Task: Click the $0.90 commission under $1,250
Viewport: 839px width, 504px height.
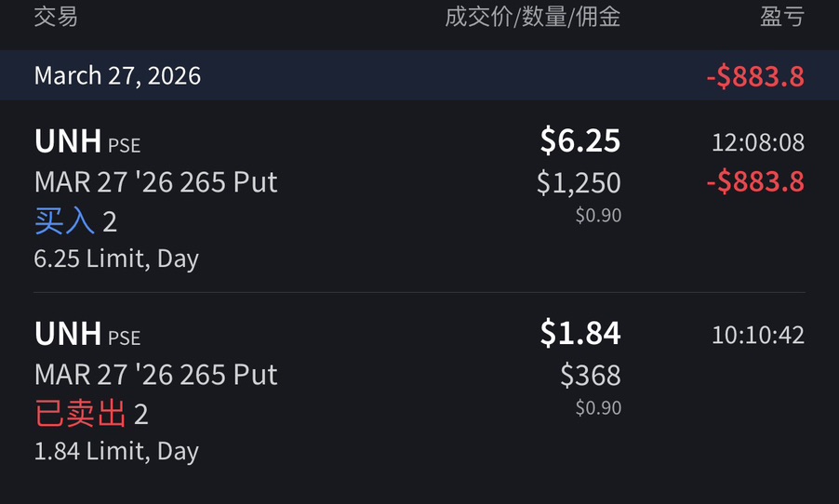Action: coord(598,216)
